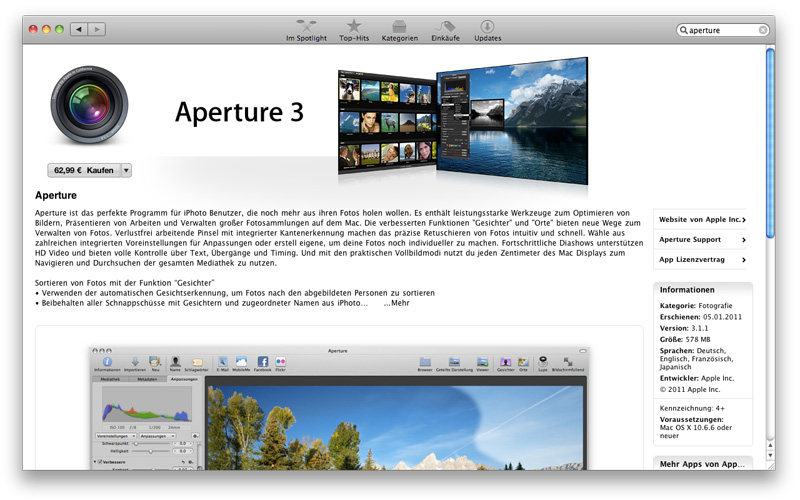Screen dimensions: 800x500
Task: Go forward with the right arrow button
Action: pyautogui.click(x=97, y=29)
